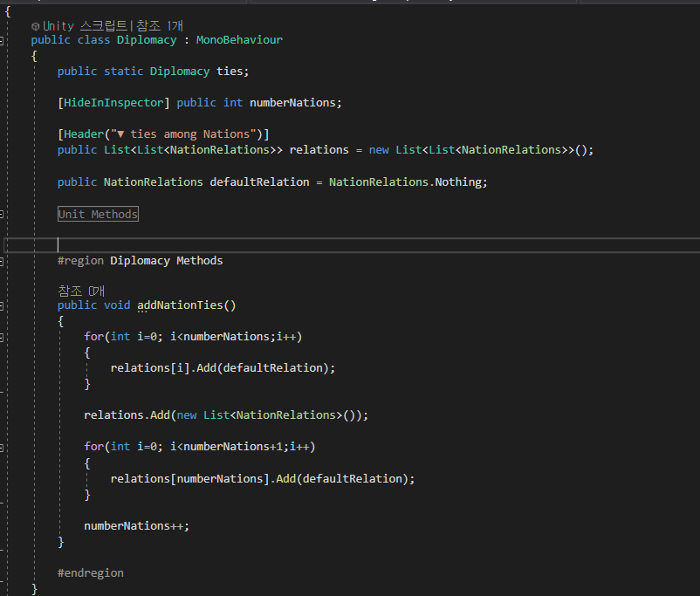700x596 pixels.
Task: Collapse the 'i<numberNations+1' for loop toggle
Action: pyautogui.click(x=2, y=448)
